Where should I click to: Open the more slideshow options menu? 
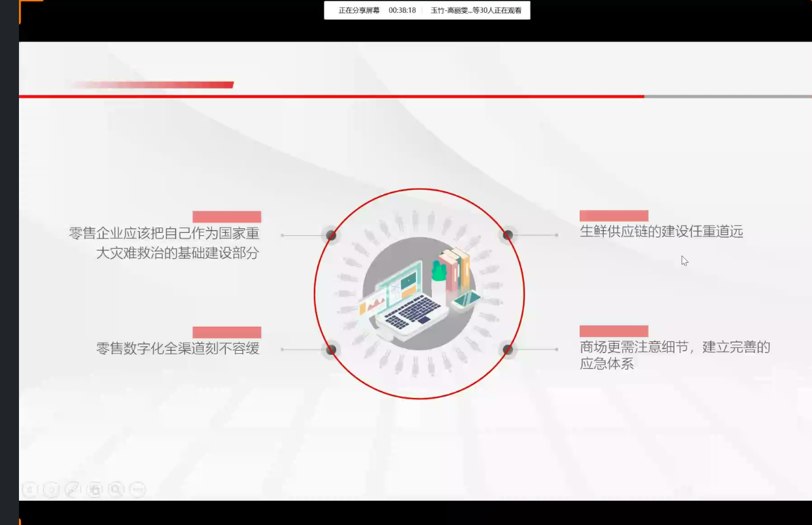[x=137, y=489]
